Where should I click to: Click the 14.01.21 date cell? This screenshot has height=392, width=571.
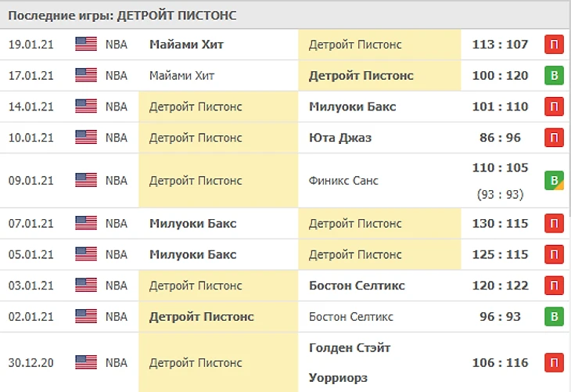(x=31, y=106)
